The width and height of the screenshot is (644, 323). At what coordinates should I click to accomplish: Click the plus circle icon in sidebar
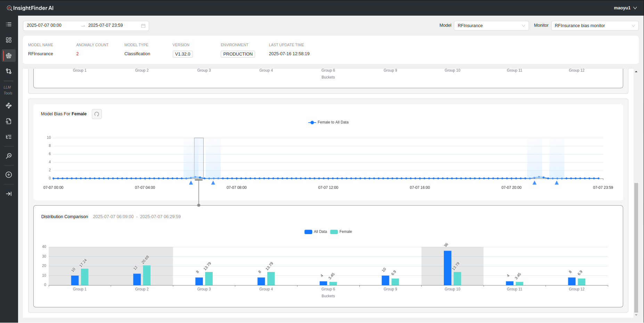[x=9, y=175]
